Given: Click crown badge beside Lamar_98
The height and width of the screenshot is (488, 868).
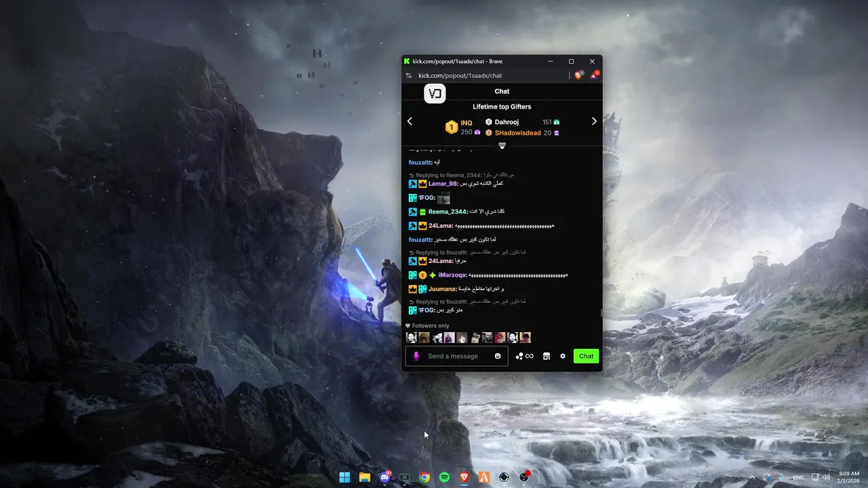Looking at the screenshot, I should (x=422, y=184).
